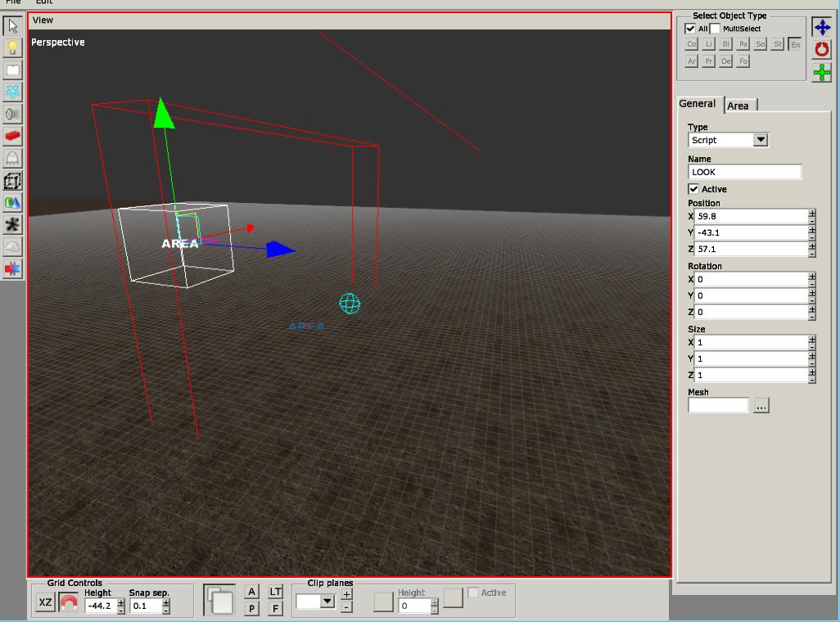Viewport: 840px width, 622px height.
Task: Uncheck the All object type checkbox
Action: click(x=690, y=29)
